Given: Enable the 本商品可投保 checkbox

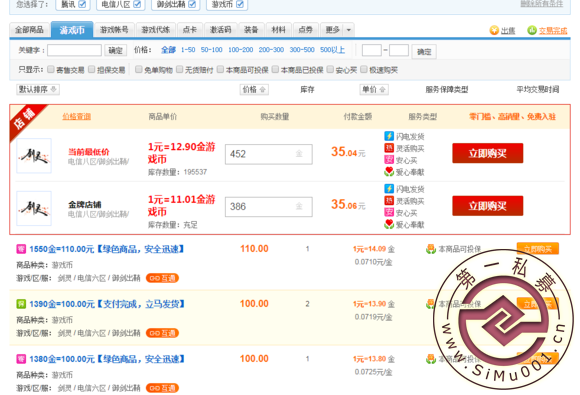Looking at the screenshot, I should tap(220, 69).
